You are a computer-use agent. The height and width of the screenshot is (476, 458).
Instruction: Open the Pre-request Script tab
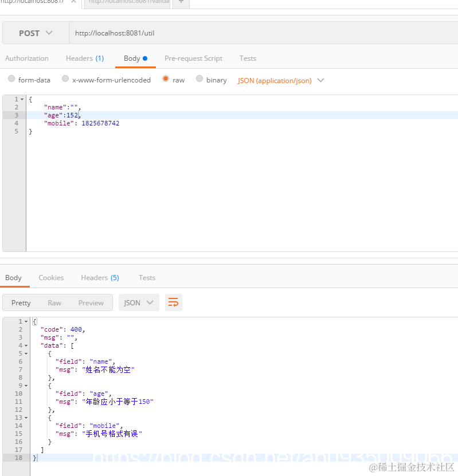(x=194, y=58)
